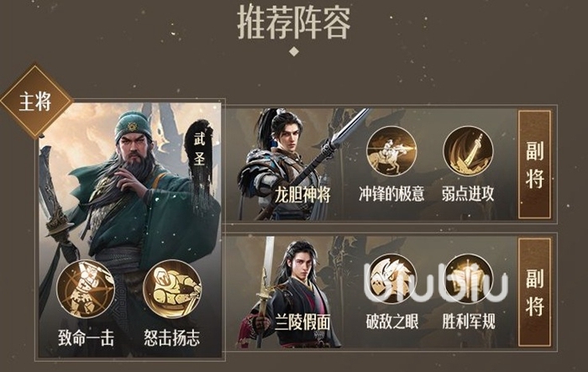This screenshot has height=372, width=588.
Task: Click the 胜利军规 skill icon
Action: coord(468,279)
